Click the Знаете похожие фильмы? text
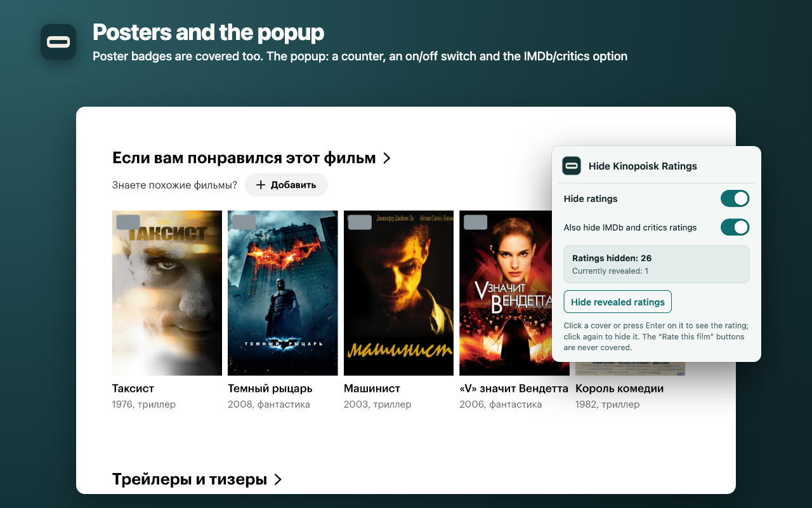 (x=174, y=185)
